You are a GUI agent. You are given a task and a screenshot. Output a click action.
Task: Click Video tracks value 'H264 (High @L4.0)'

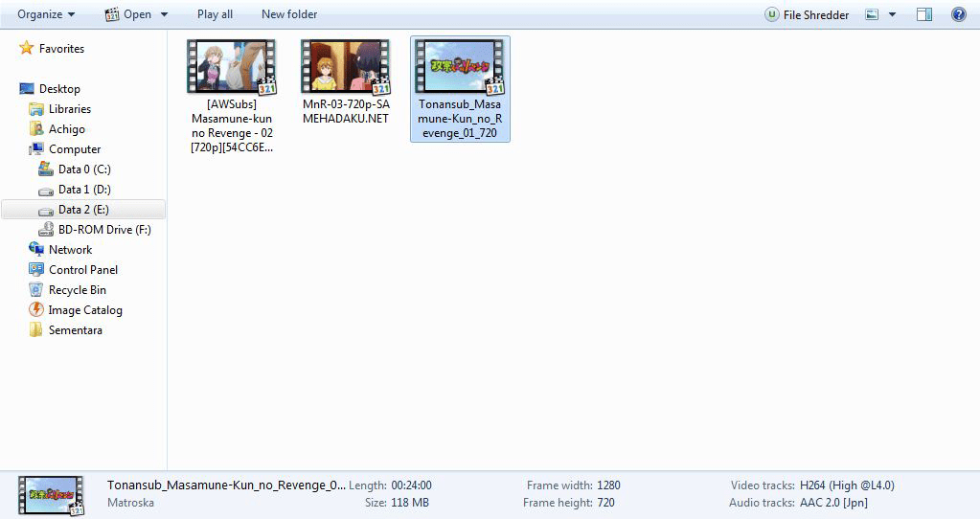point(847,485)
